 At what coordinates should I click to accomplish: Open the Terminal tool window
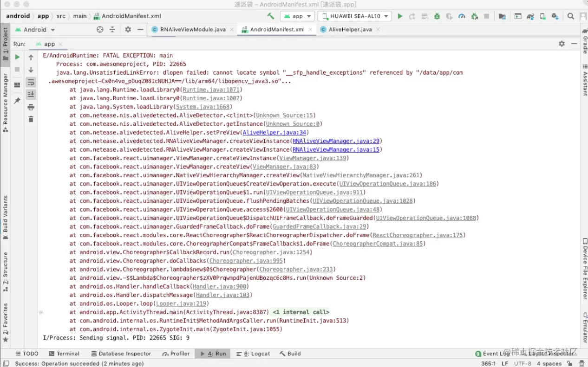pos(64,354)
